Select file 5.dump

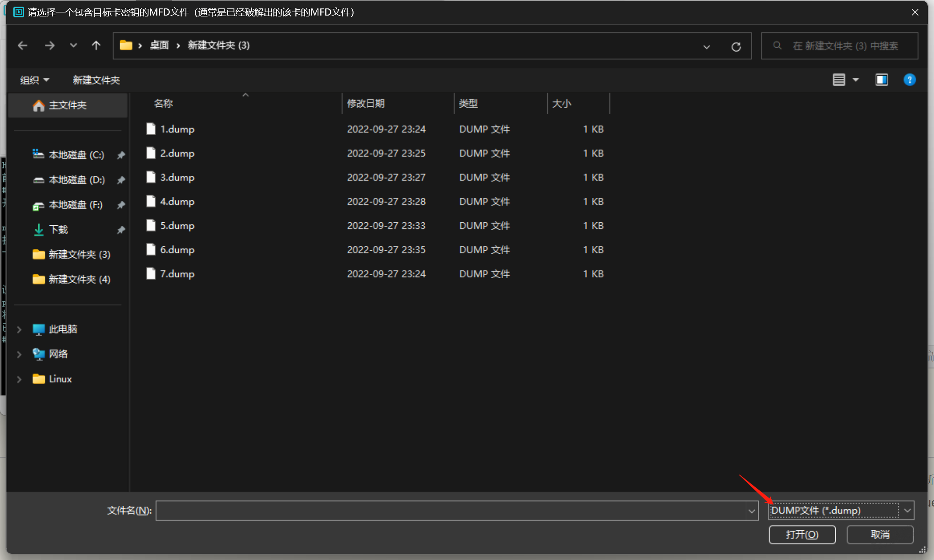[177, 226]
